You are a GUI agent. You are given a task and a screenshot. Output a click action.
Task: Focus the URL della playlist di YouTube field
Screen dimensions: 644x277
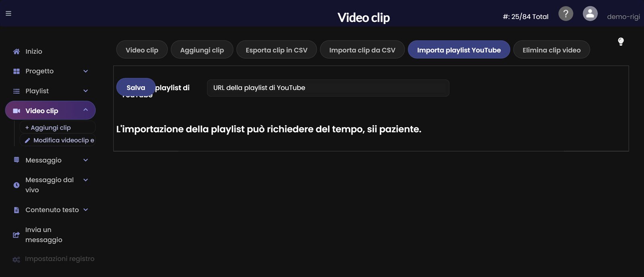click(328, 88)
